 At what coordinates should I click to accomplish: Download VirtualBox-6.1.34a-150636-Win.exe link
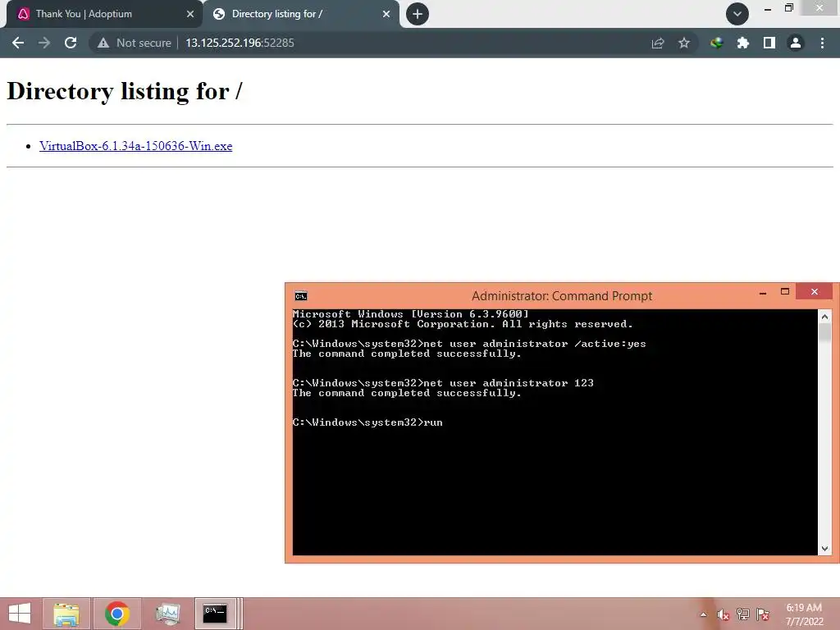point(135,146)
